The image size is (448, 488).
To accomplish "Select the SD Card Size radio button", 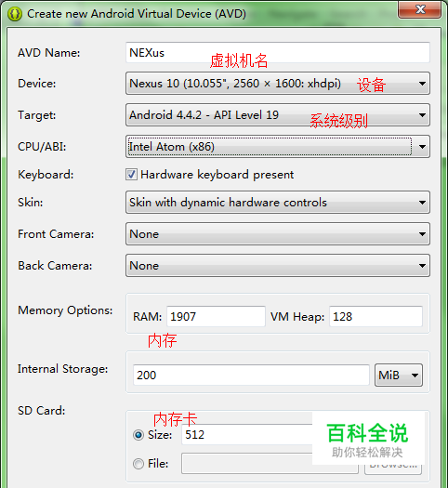I will point(138,435).
